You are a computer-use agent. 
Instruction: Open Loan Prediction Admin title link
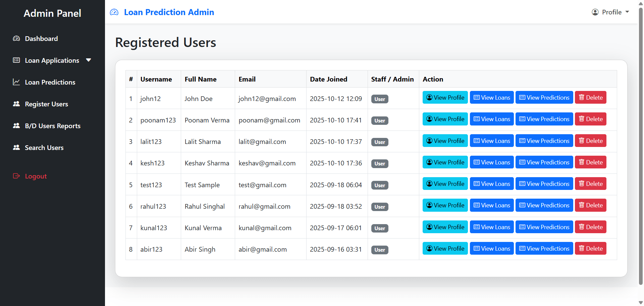pyautogui.click(x=169, y=12)
